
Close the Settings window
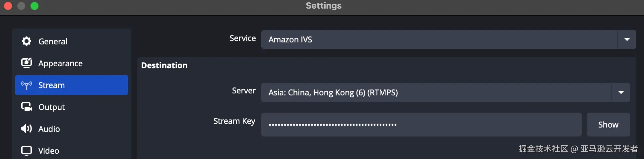pyautogui.click(x=8, y=6)
